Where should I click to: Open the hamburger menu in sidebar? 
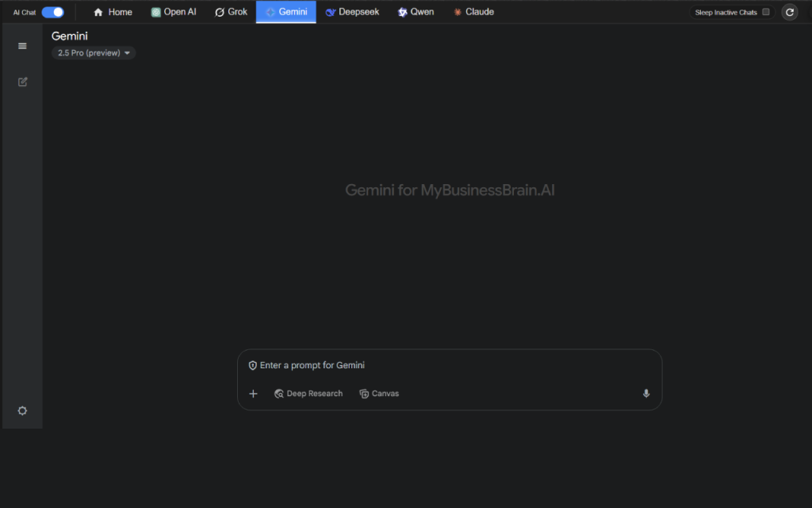click(22, 46)
